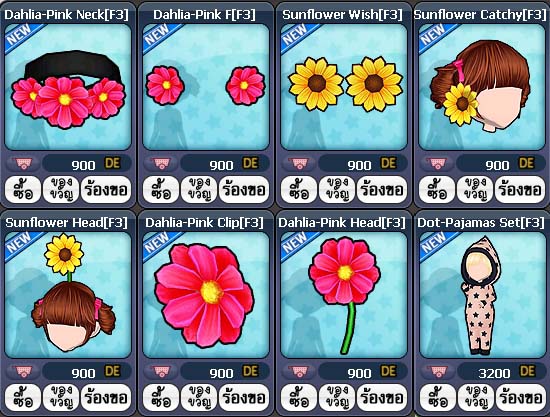This screenshot has width=550, height=417.
Task: Request the Dahlia-Pink Head with ร้องขอ button
Action: 382,398
